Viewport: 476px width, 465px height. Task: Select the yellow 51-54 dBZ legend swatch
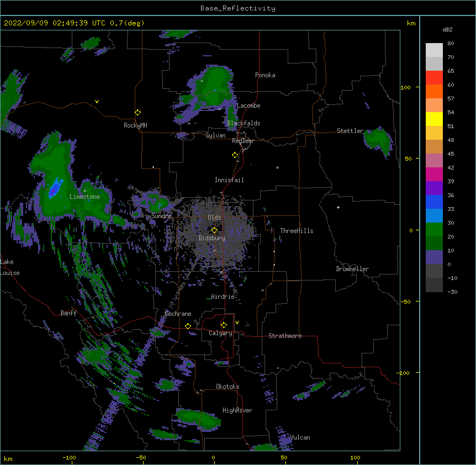tap(434, 119)
